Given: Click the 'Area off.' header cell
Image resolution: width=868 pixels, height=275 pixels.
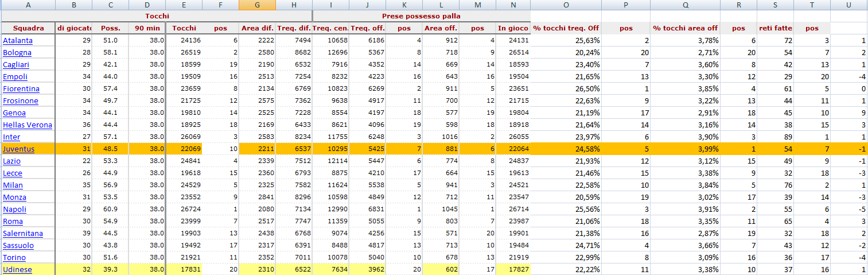Looking at the screenshot, I should [x=441, y=28].
